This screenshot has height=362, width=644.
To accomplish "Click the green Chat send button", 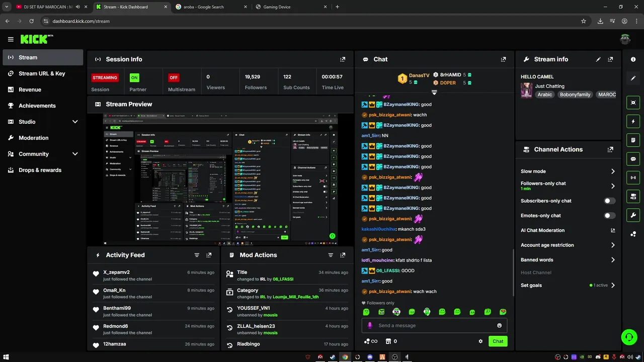I will [498, 341].
